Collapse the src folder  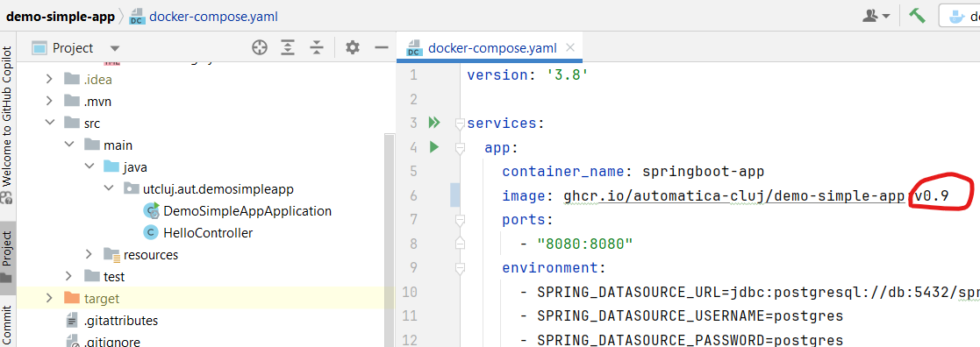coord(49,123)
